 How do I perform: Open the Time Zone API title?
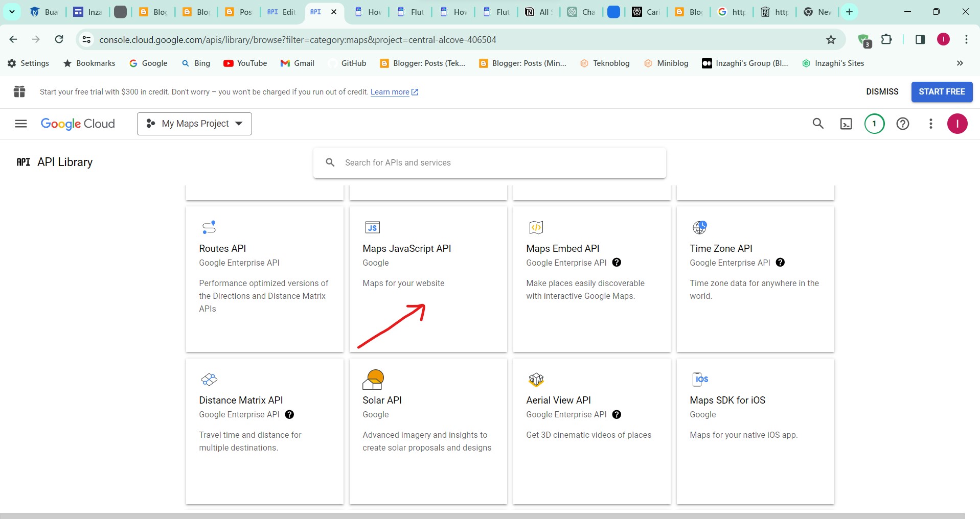[721, 248]
